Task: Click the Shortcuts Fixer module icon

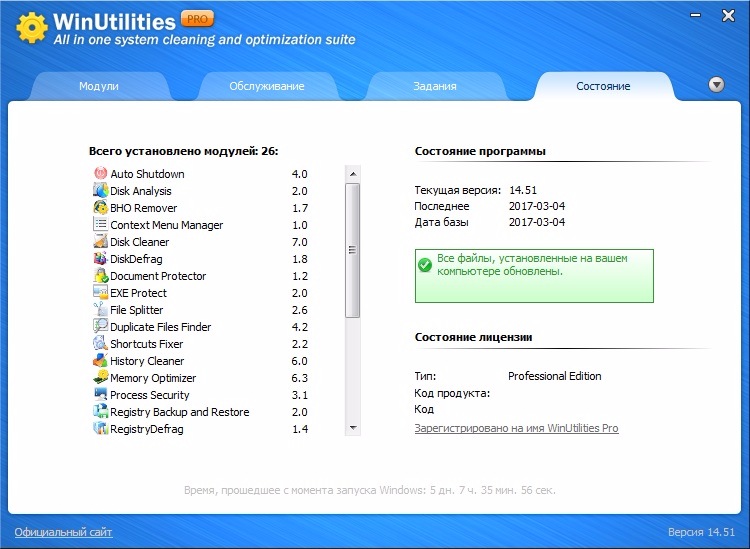Action: pyautogui.click(x=100, y=343)
